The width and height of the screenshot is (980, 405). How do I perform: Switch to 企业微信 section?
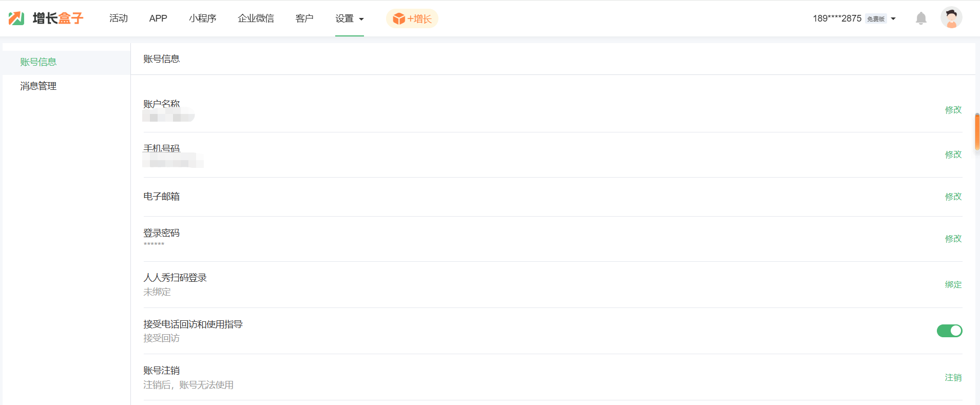click(256, 18)
